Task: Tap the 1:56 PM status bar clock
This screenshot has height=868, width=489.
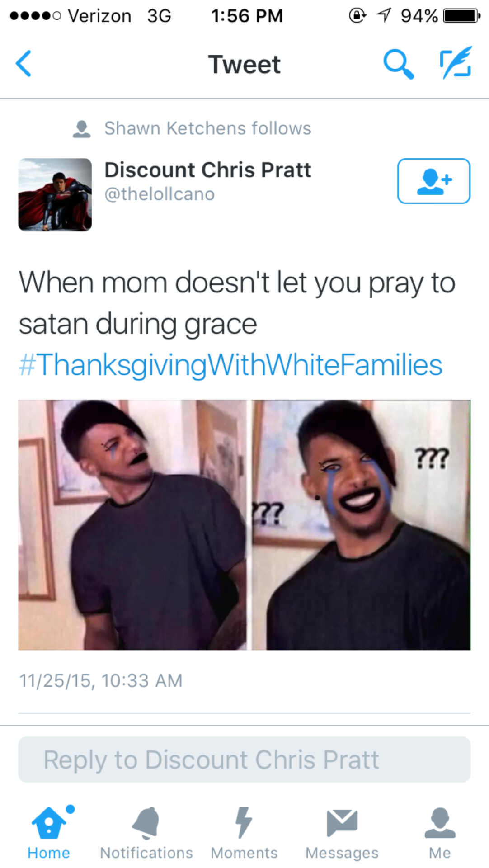Action: (x=247, y=16)
